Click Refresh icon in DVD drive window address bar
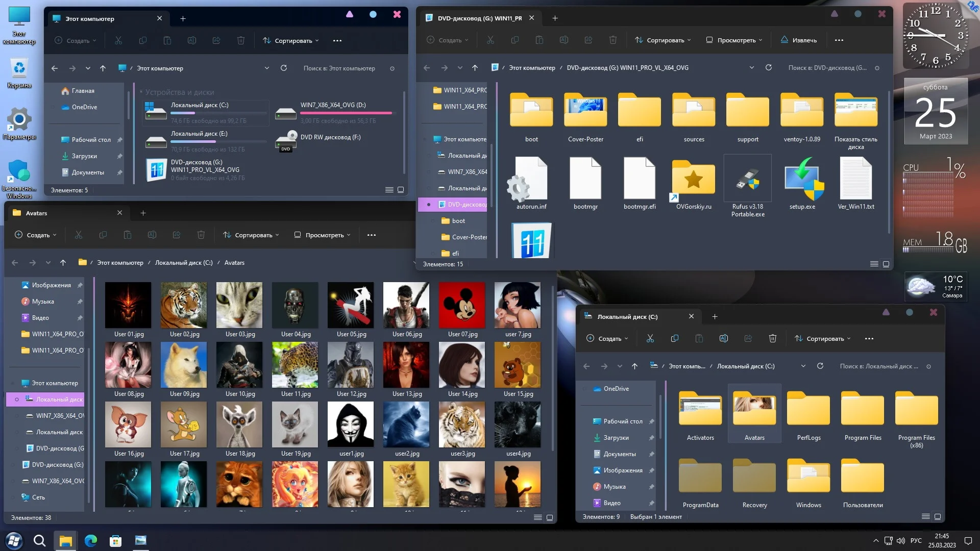The image size is (980, 551). 768,67
